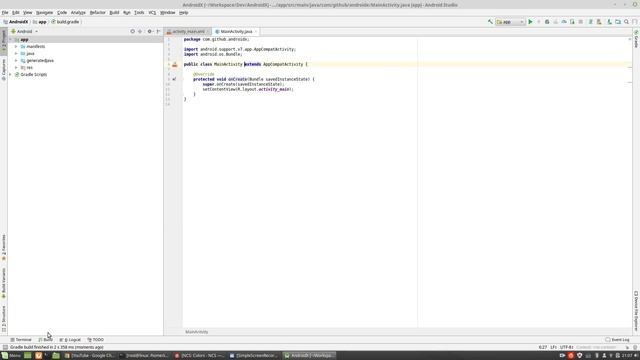Screen dimensions: 640x360
Task: Open the Terminal tool window
Action: click(21, 340)
